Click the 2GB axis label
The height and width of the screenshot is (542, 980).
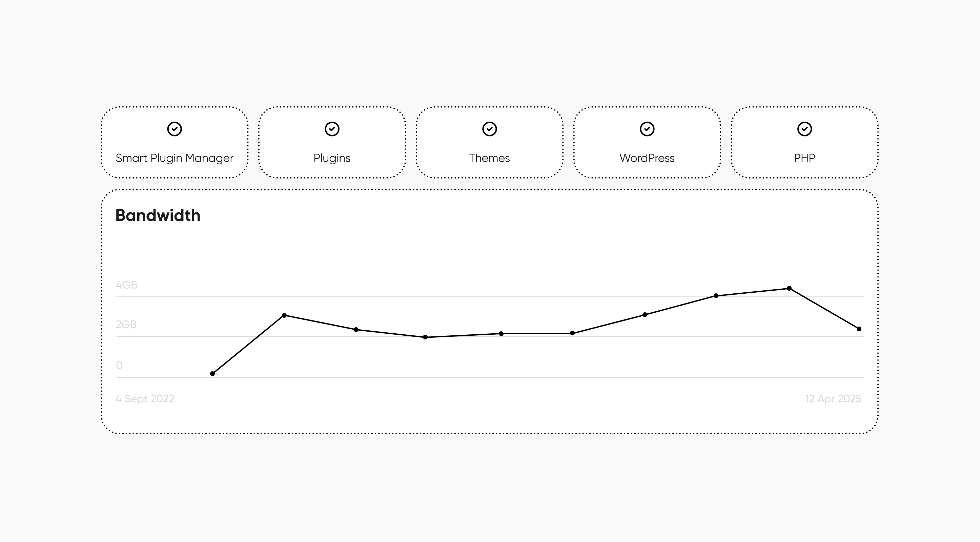pos(126,325)
